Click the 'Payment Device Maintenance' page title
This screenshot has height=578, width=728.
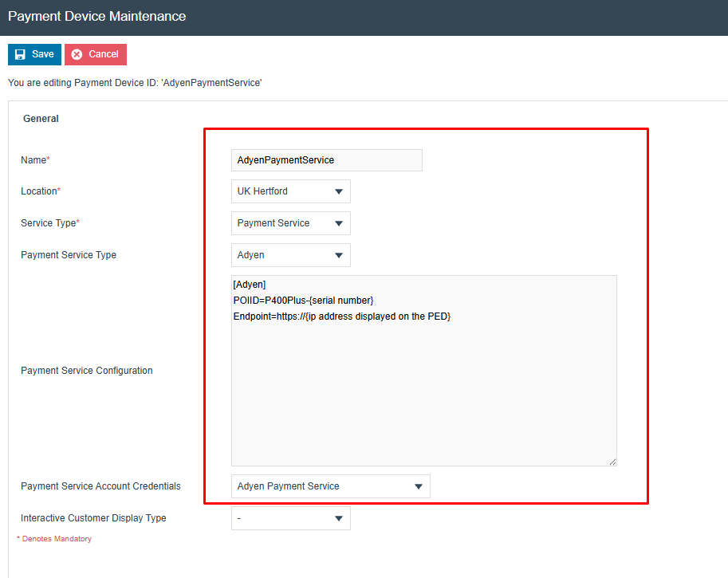[x=97, y=16]
